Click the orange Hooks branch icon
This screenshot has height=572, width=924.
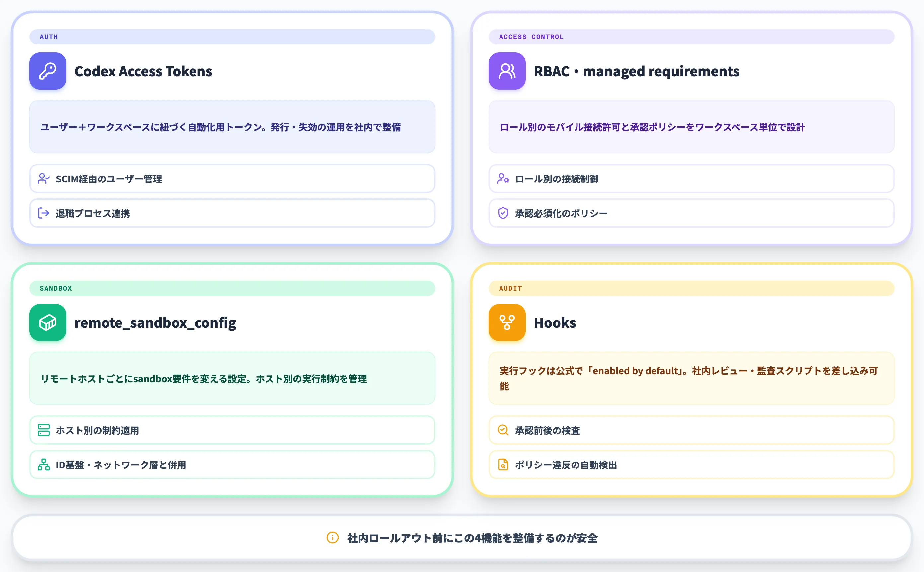[507, 322]
